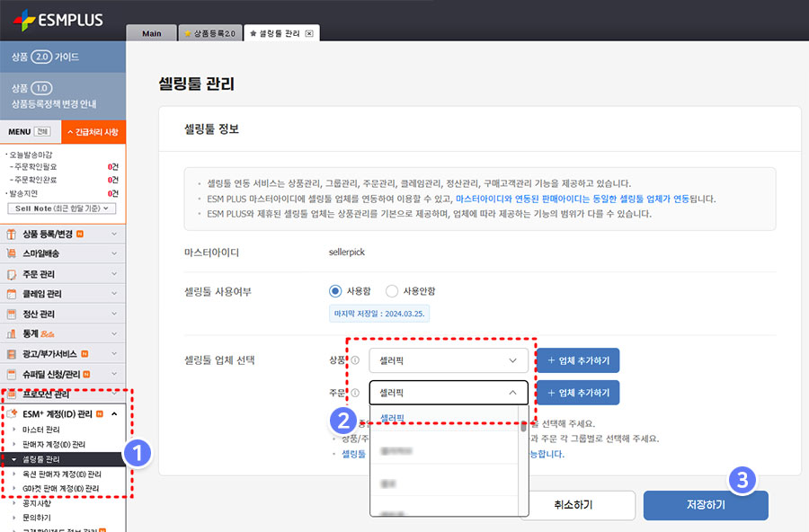The image size is (809, 532).
Task: Close the 셀링툴 관리 tab
Action: pos(309,33)
